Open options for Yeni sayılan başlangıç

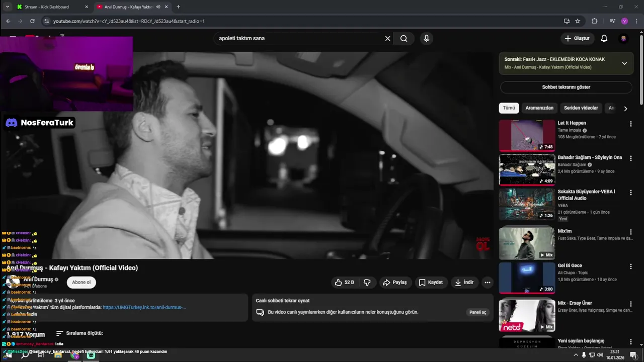[631, 341]
